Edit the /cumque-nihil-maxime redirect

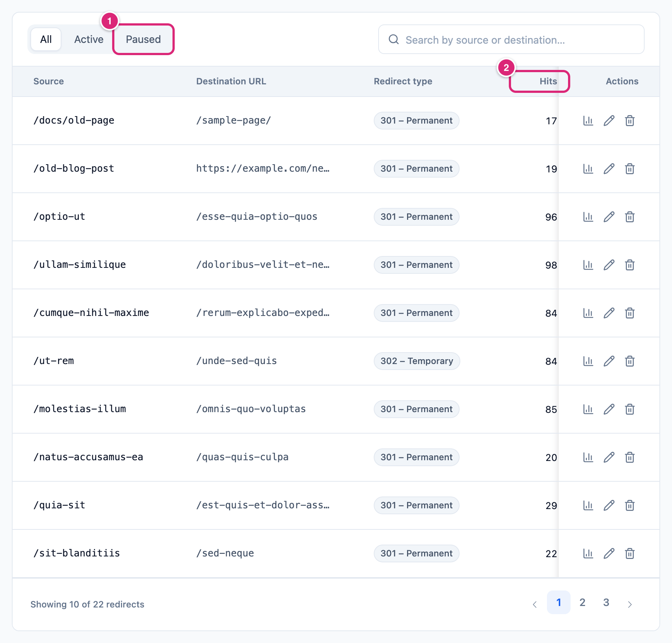click(x=609, y=313)
